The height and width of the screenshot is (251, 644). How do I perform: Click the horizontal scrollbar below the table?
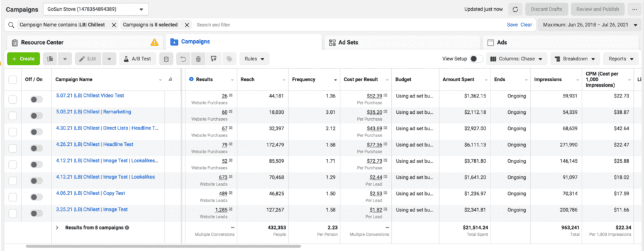pos(163,246)
